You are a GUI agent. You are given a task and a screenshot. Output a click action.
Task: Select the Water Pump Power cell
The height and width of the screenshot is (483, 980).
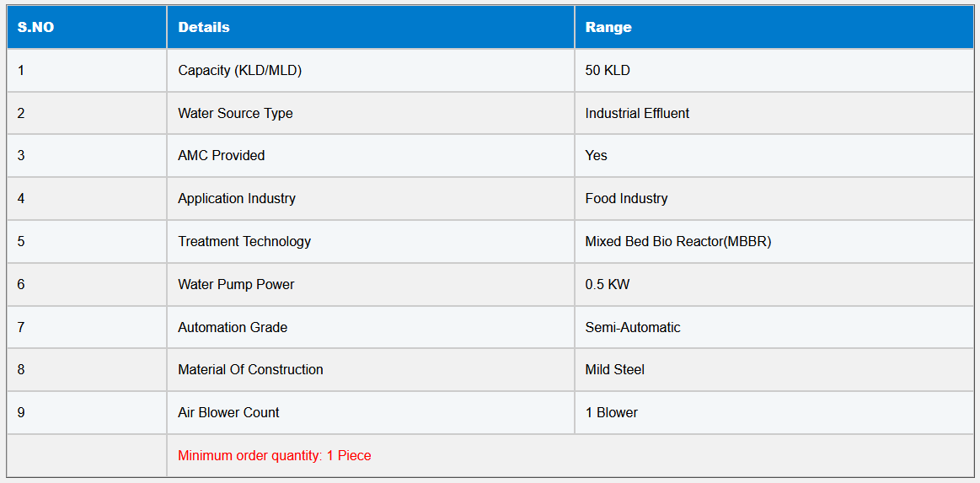click(236, 285)
